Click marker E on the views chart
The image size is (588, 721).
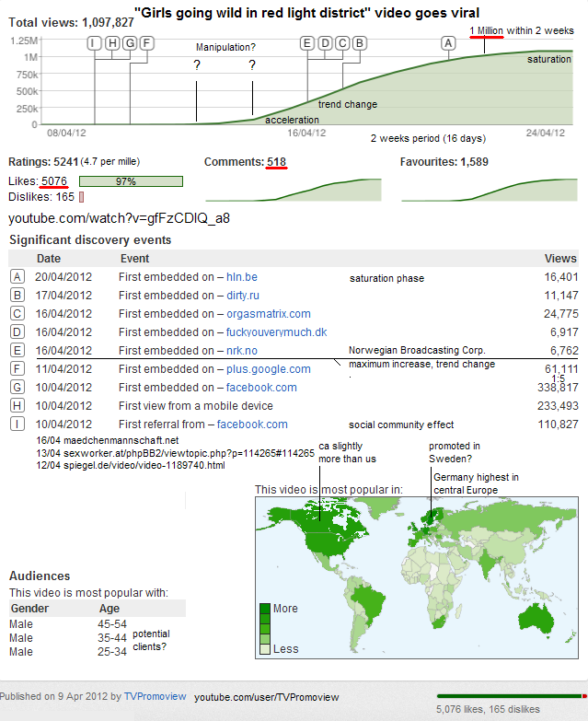coord(307,43)
